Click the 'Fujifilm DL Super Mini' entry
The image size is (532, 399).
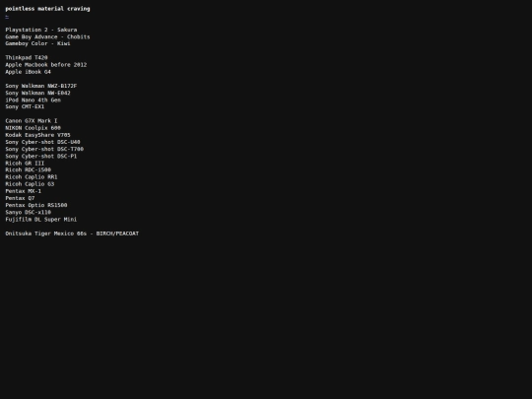coord(41,219)
